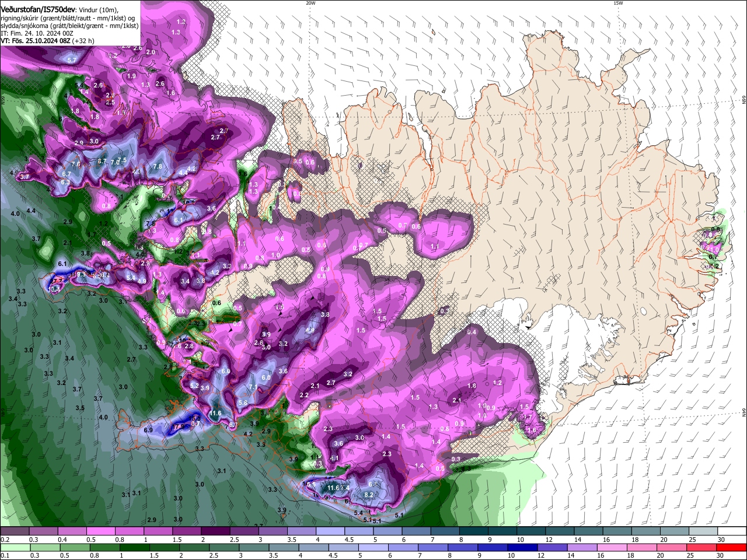Viewport: 747px width, 560px height.
Task: Click the 7.1 precipitation value on the map
Action: click(x=253, y=387)
